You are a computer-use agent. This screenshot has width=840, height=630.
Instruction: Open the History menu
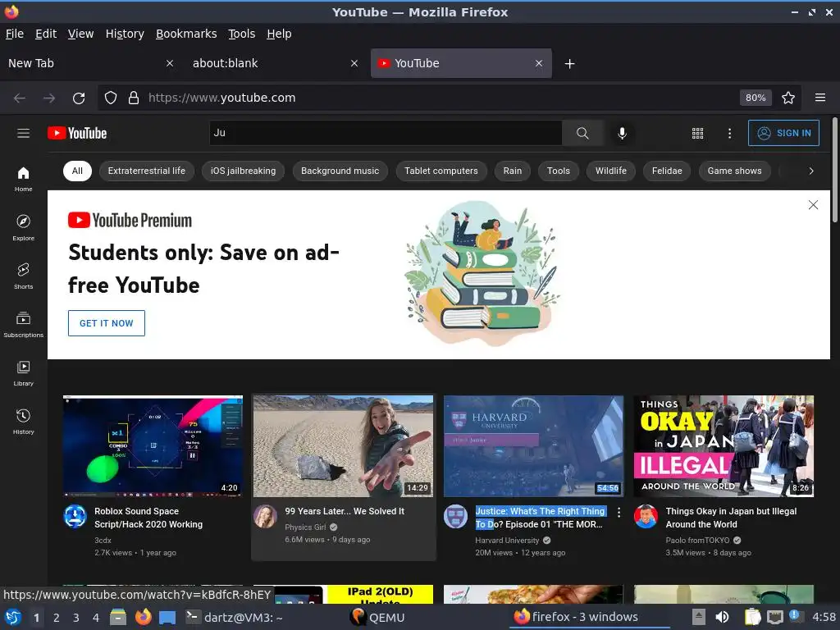[125, 34]
